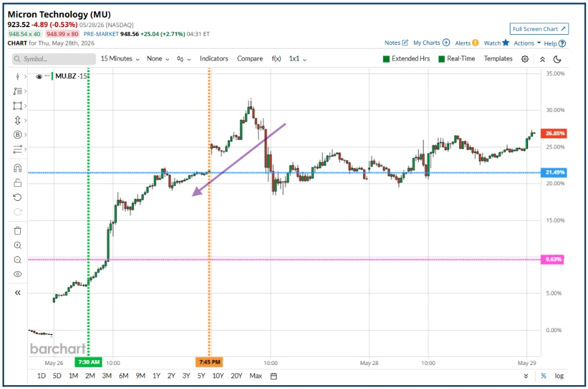Screen dimensions: 588x389
Task: Open Help link
Action: [x=555, y=44]
